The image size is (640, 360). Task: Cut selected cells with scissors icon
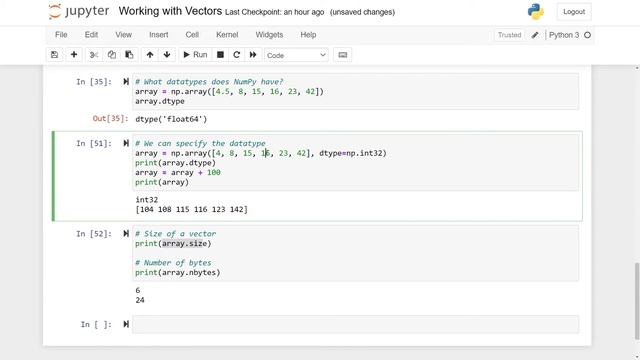(x=94, y=55)
